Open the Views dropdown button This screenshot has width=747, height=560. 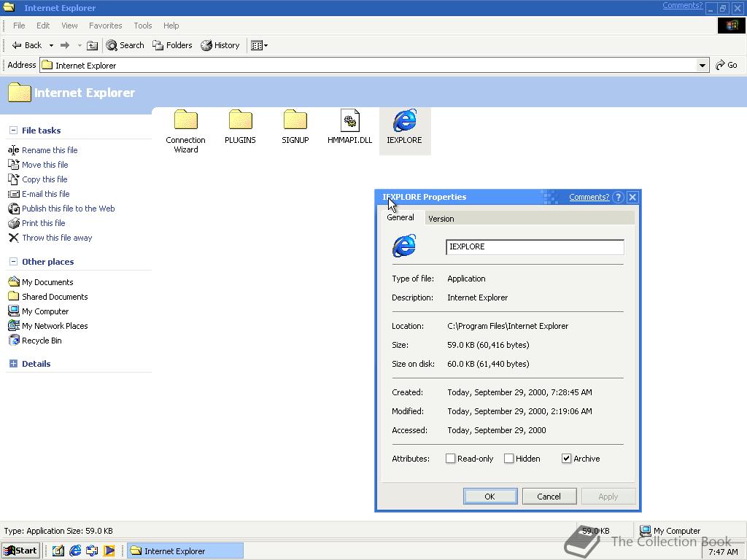click(259, 45)
